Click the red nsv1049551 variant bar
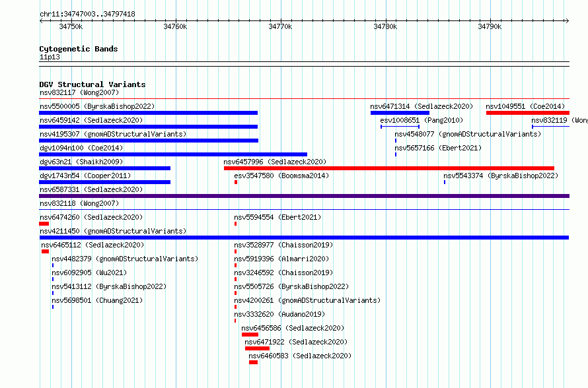Viewport: 588px width, 388px height. (x=528, y=113)
